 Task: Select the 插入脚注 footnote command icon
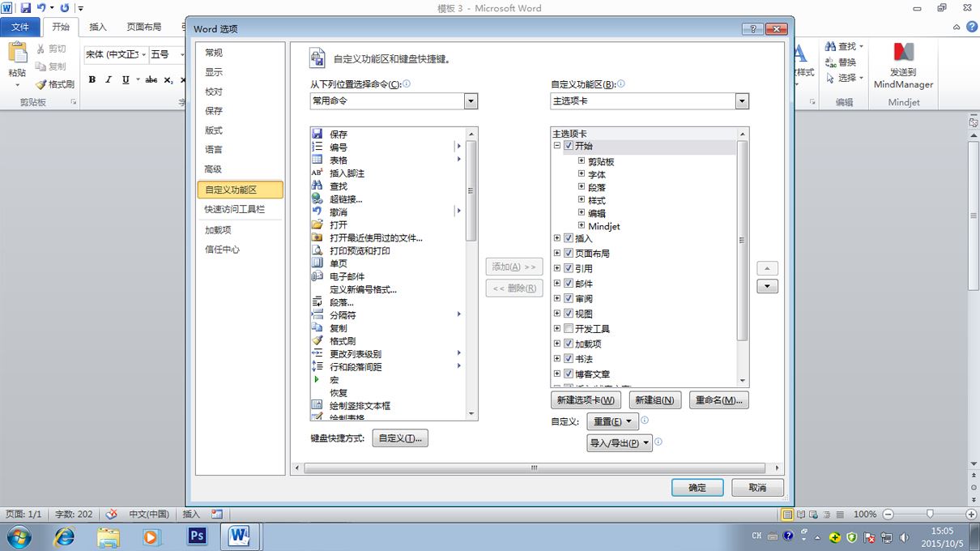(x=317, y=173)
